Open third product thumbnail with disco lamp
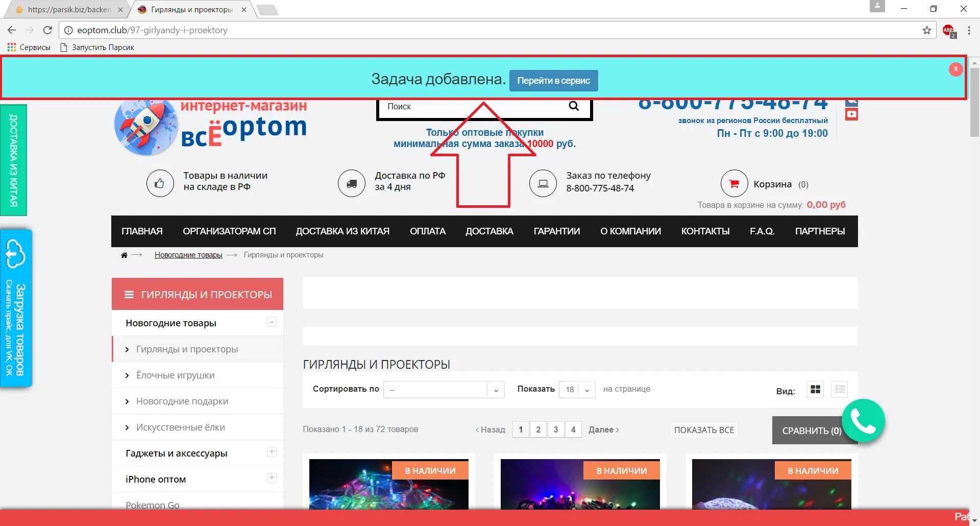Viewport: 980px width, 526px height. [x=772, y=484]
